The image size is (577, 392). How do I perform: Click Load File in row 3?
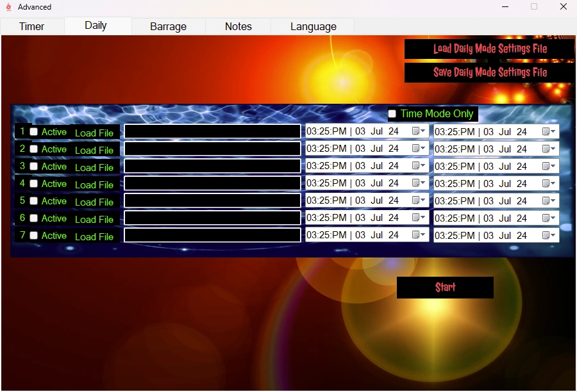pyautogui.click(x=94, y=167)
